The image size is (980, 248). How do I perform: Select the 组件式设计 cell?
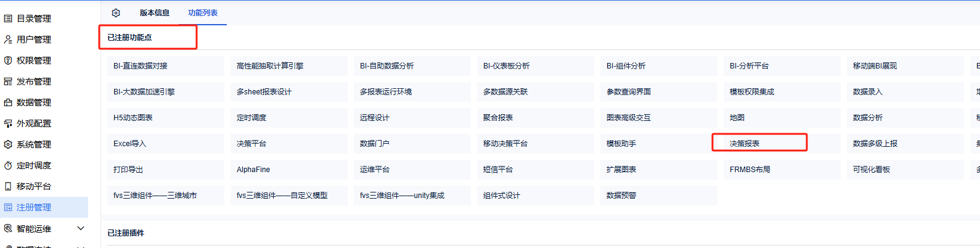coord(536,196)
